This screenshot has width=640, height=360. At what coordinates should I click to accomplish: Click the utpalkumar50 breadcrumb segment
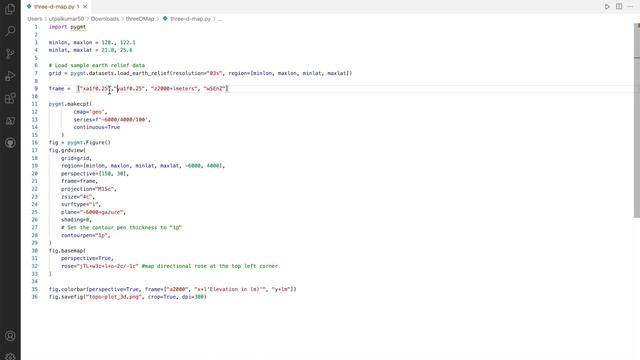tap(67, 19)
